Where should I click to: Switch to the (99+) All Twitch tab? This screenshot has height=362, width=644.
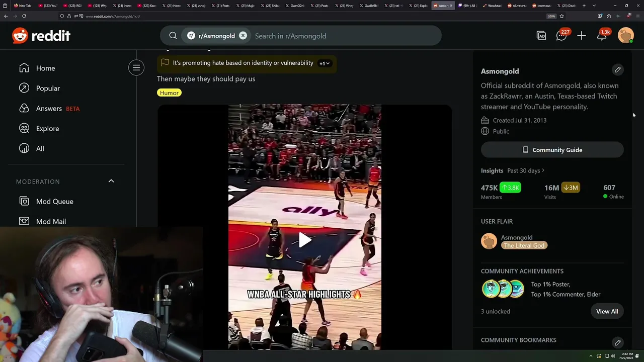tap(467, 6)
